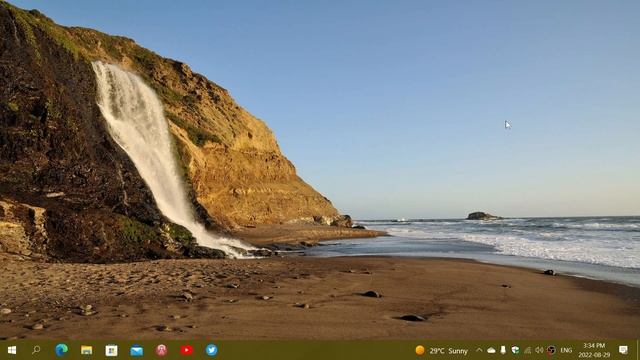Screen dimensions: 640x360
Task: Open the clock showing 3:34 PM
Action: 594,350
